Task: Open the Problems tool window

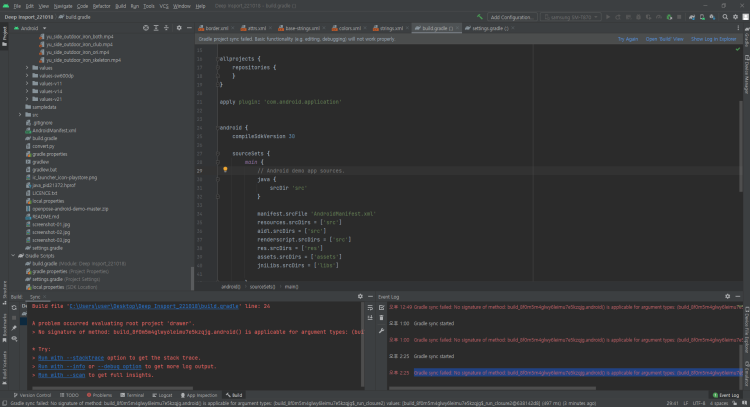Action: (99, 395)
